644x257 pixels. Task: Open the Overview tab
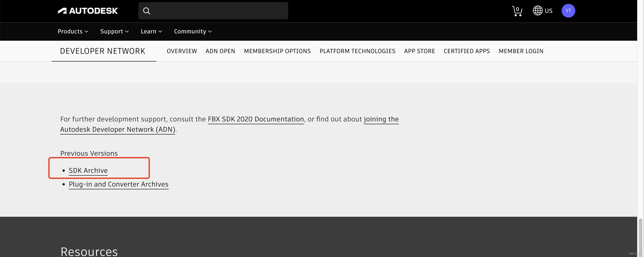click(182, 51)
